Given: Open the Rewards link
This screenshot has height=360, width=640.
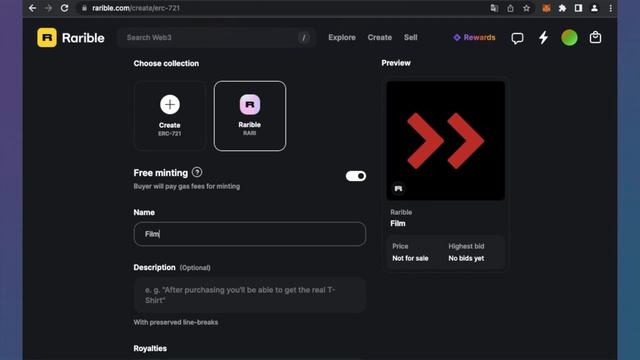Looking at the screenshot, I should tap(474, 38).
